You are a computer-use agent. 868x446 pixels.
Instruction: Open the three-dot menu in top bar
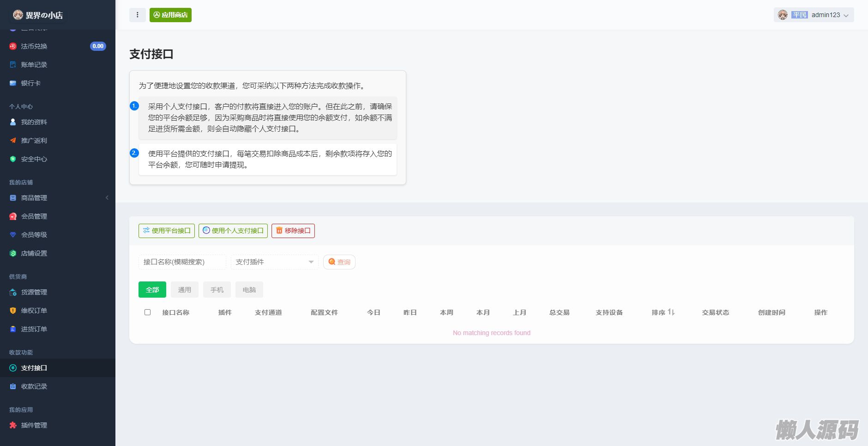point(138,15)
